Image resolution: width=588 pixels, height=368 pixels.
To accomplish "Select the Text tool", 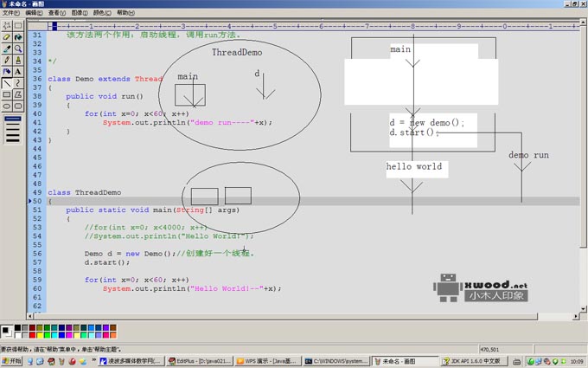I will [x=18, y=72].
